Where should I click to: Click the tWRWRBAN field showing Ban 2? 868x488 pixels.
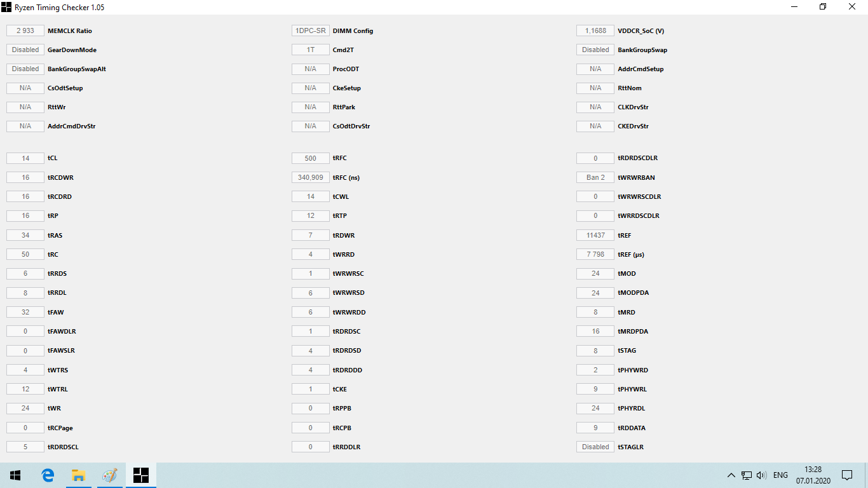[x=595, y=177]
